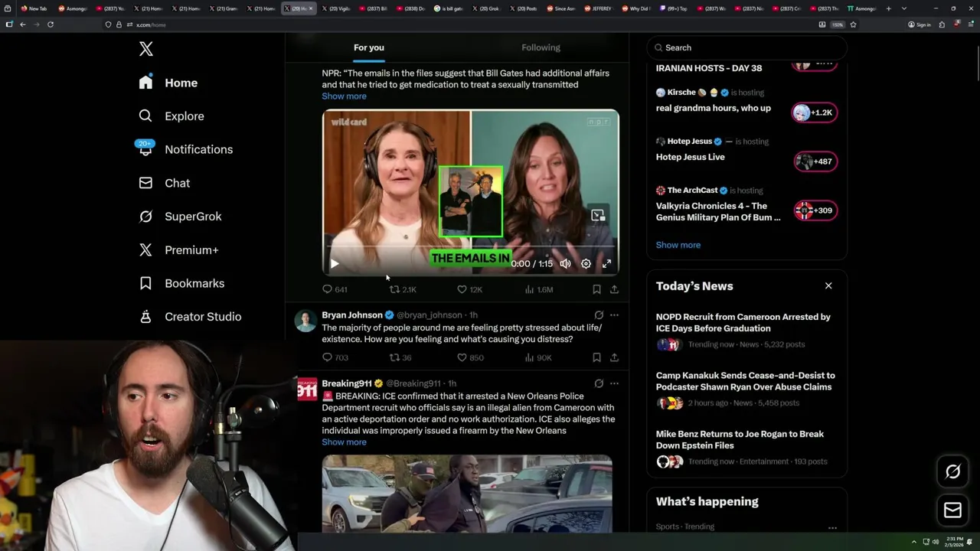Open more menu on Breaking911 post
Screen dimensions: 980x551
614,383
